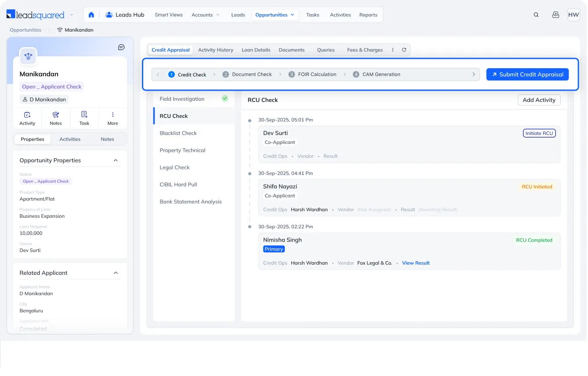Click View Result for Nimisha Singh
The width and height of the screenshot is (588, 376).
point(416,263)
